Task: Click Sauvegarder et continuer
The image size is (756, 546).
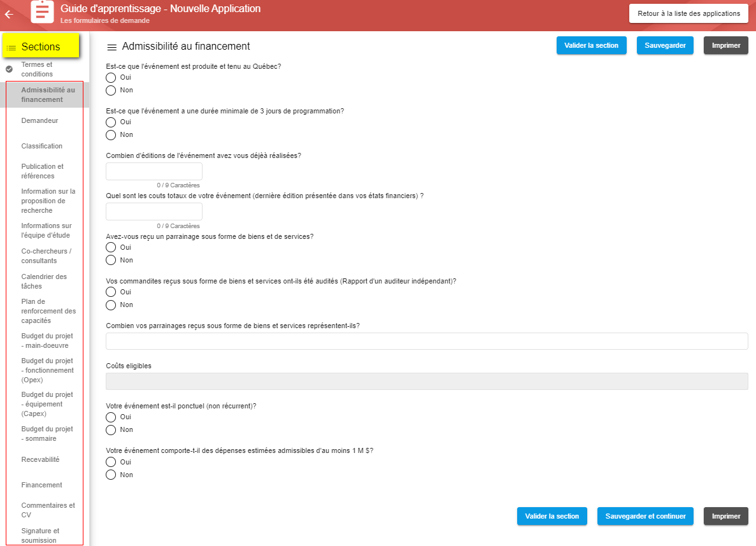Action: click(645, 516)
